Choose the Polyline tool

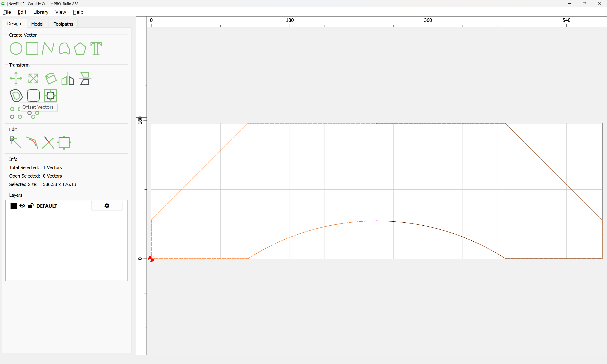(48, 48)
